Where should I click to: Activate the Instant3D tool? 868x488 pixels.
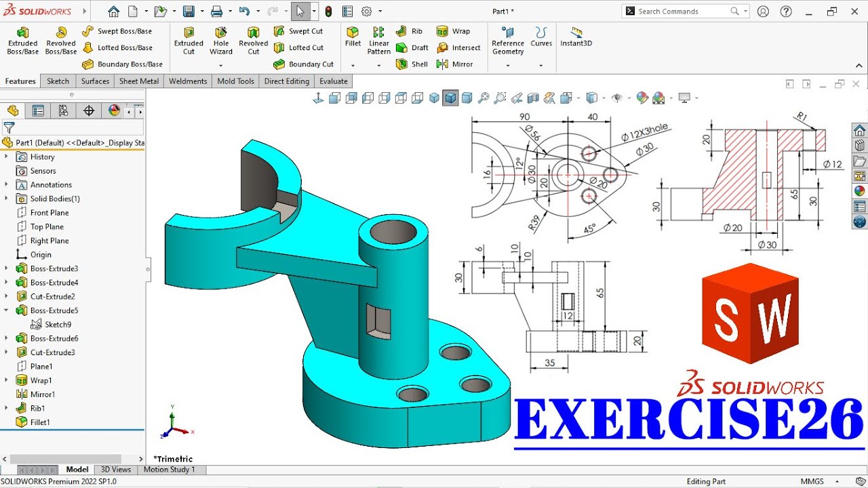[576, 37]
